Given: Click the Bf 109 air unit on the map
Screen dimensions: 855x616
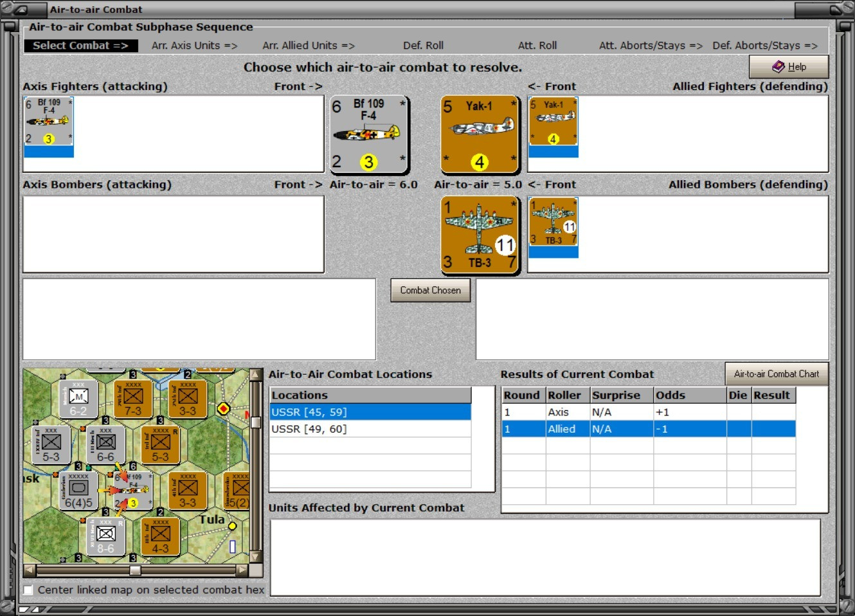Looking at the screenshot, I should (x=133, y=491).
